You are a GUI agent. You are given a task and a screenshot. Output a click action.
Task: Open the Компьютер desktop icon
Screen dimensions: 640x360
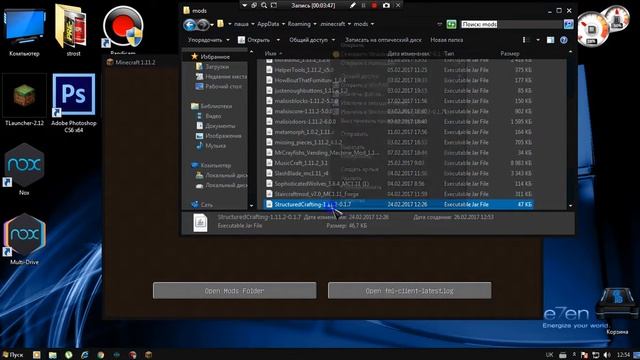pos(24,31)
